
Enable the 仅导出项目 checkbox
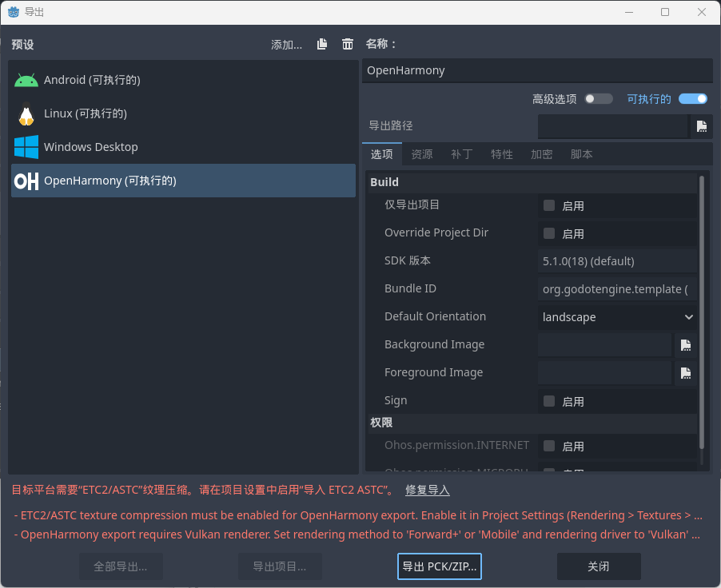point(549,205)
